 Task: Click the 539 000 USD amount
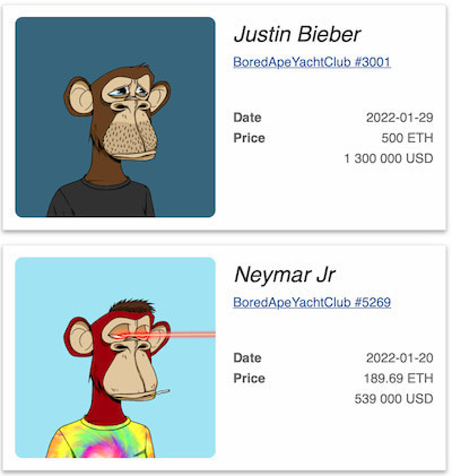click(x=393, y=399)
